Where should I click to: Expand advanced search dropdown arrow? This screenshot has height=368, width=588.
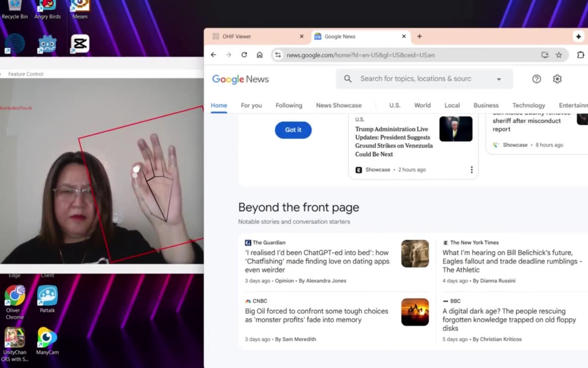[x=499, y=79]
